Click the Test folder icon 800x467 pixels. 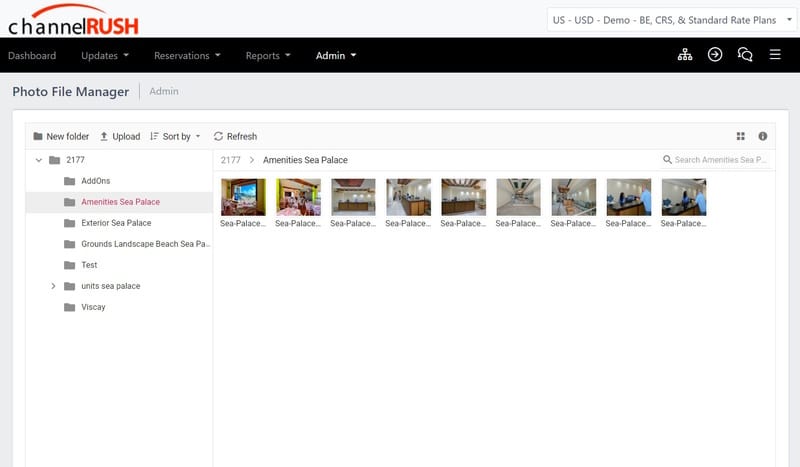tap(69, 265)
